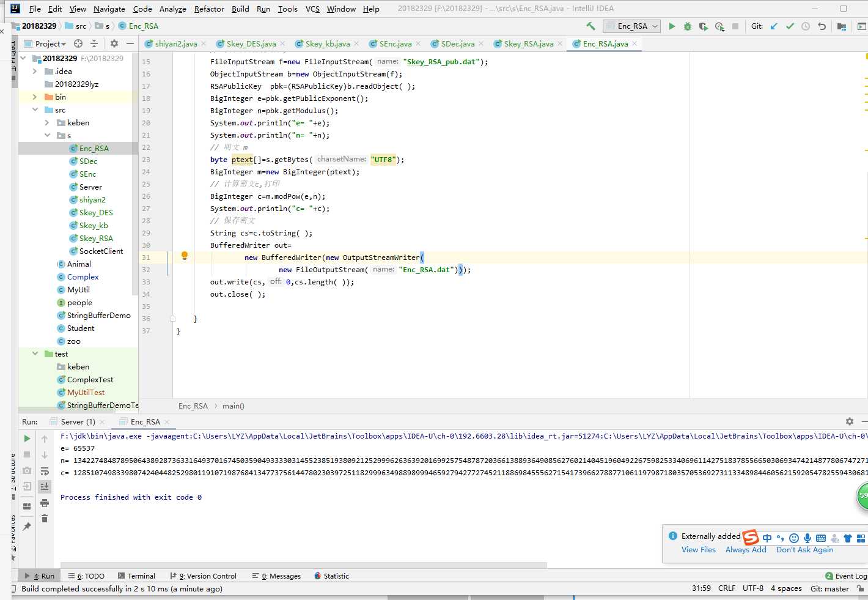Open the Navigate menu
This screenshot has height=600, width=868.
coord(109,9)
